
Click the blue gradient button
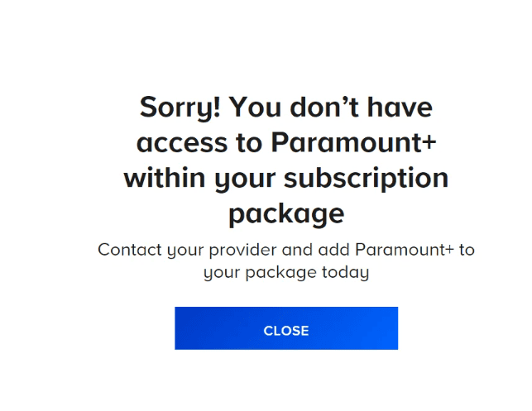coord(286,328)
